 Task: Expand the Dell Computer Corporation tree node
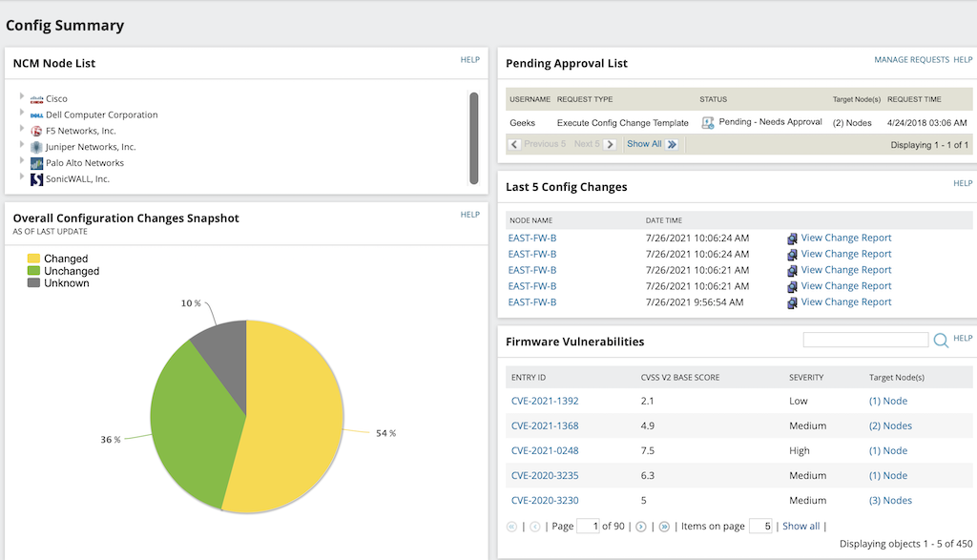tap(22, 114)
